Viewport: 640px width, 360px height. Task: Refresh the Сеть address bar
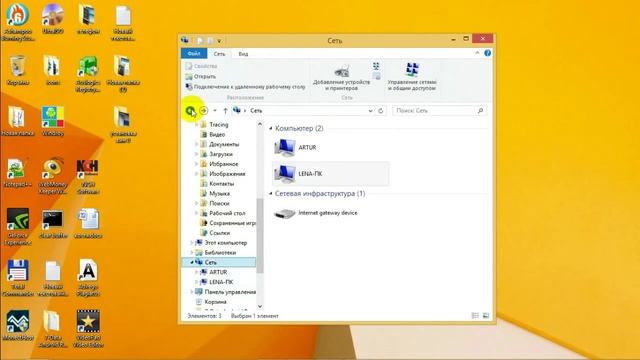tap(380, 111)
